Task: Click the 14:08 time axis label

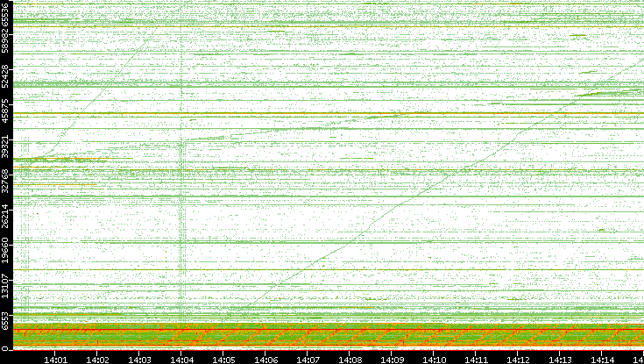Action: (350, 360)
